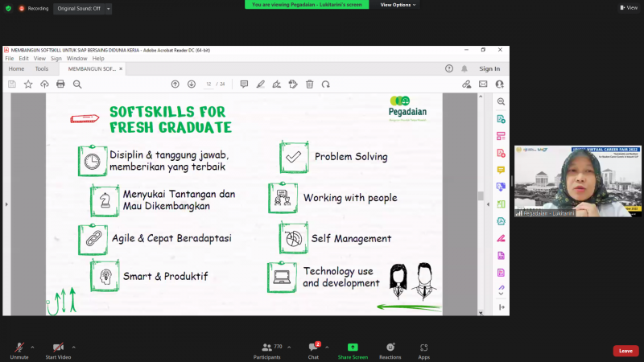
Task: Click Sign In in Acrobat Reader
Action: pos(489,69)
